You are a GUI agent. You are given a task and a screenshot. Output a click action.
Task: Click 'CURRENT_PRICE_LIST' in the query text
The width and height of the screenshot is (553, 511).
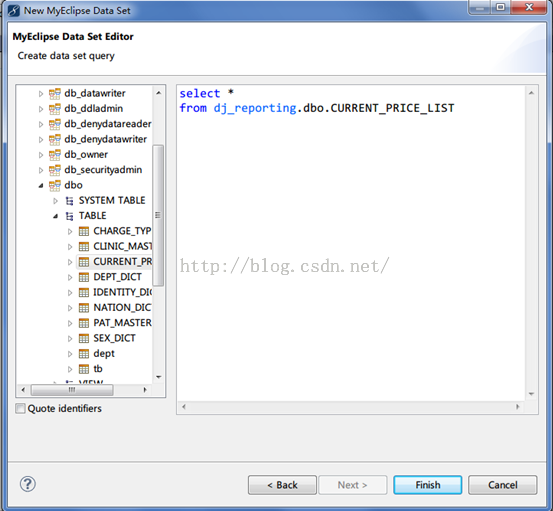(x=392, y=108)
